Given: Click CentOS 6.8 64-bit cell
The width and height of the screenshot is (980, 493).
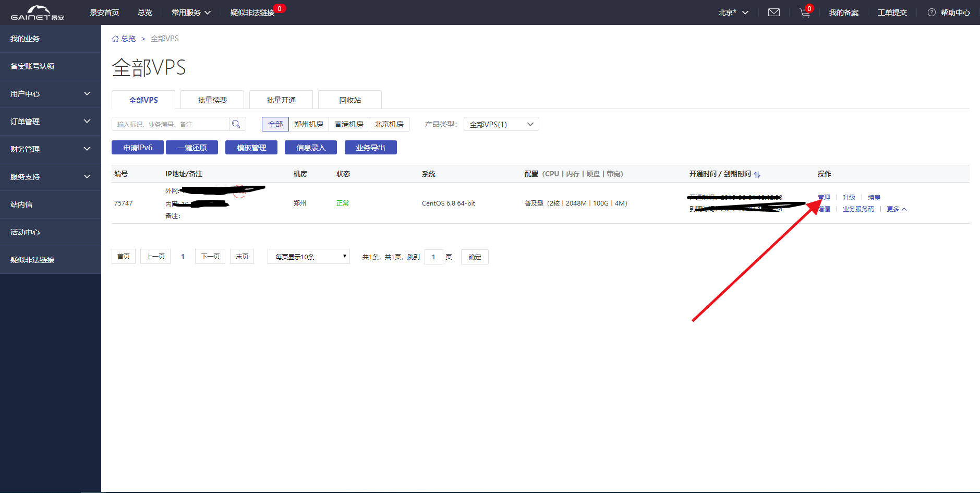Looking at the screenshot, I should pyautogui.click(x=449, y=203).
